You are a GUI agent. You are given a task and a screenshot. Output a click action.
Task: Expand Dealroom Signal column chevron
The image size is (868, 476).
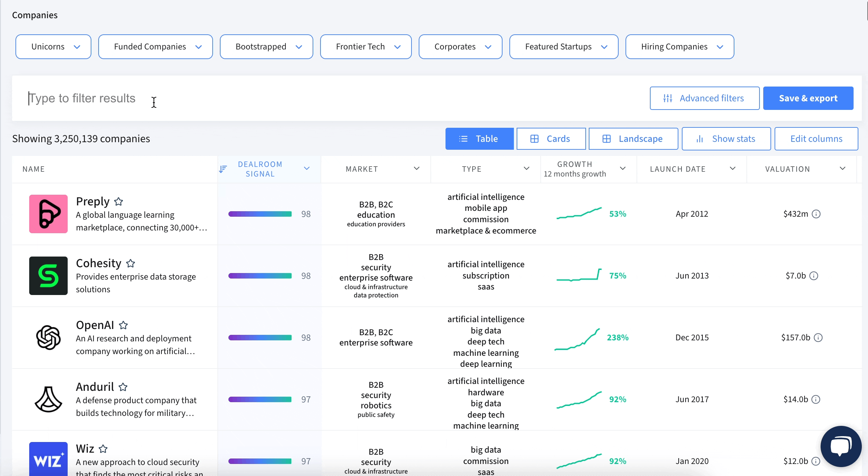coord(307,168)
